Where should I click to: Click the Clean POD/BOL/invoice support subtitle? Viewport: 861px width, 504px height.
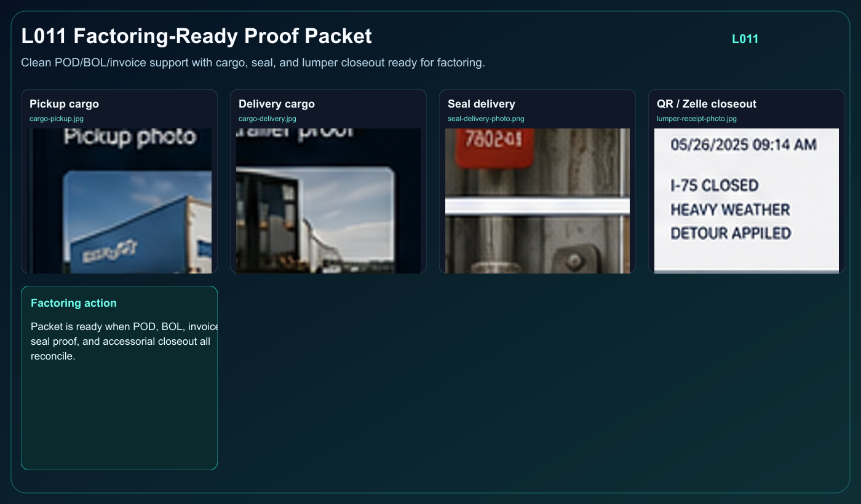(253, 63)
